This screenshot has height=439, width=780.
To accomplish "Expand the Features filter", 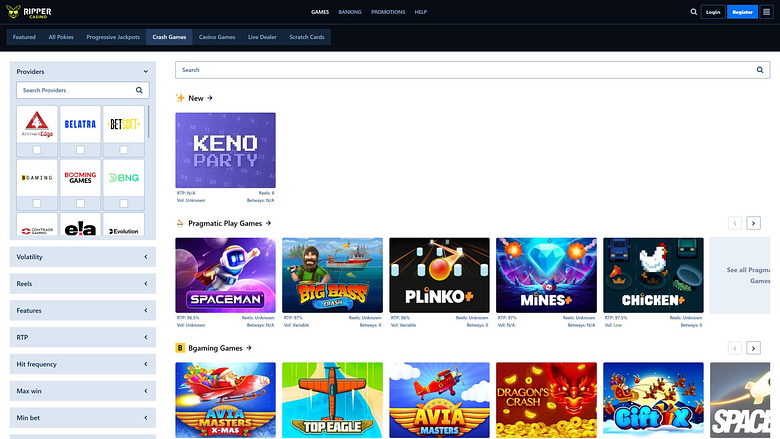I will click(83, 311).
